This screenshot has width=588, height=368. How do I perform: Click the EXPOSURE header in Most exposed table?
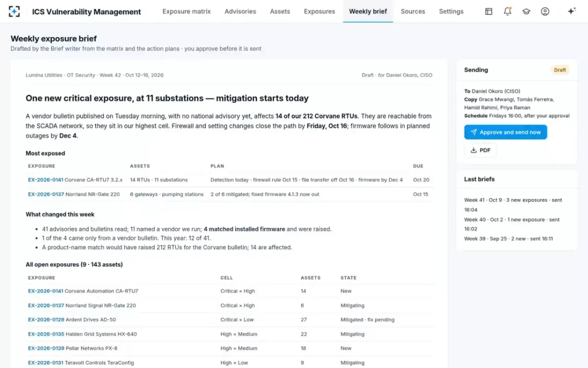pos(42,166)
